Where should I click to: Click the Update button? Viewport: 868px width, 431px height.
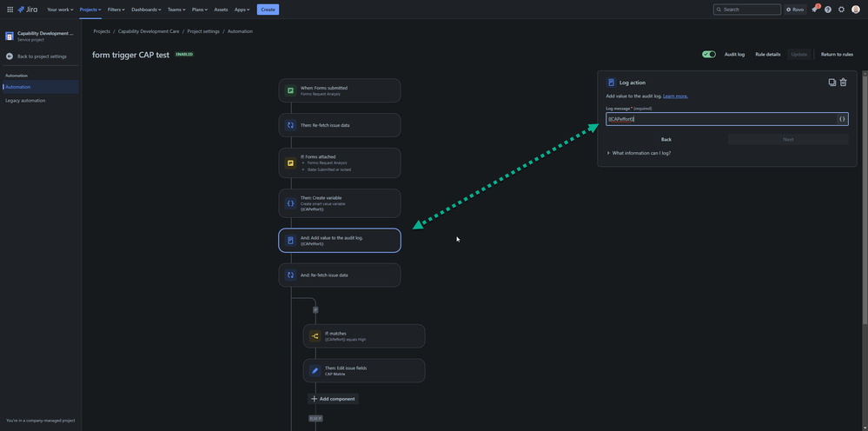coord(798,54)
